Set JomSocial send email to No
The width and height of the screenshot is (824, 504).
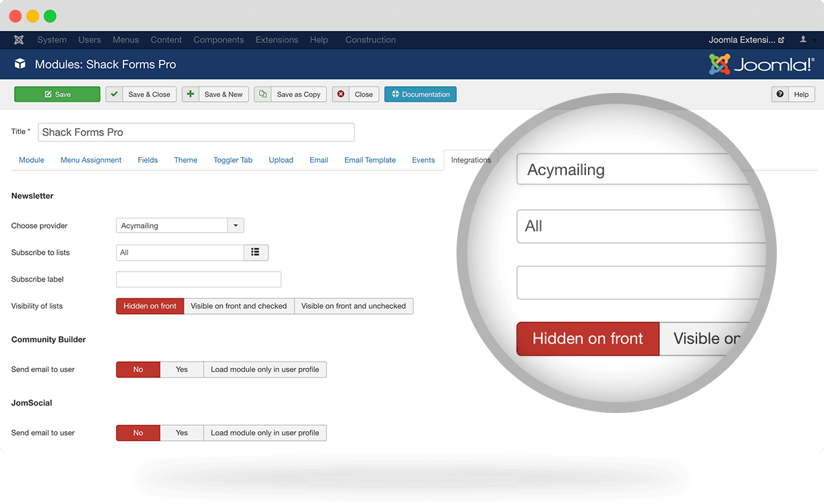point(138,433)
